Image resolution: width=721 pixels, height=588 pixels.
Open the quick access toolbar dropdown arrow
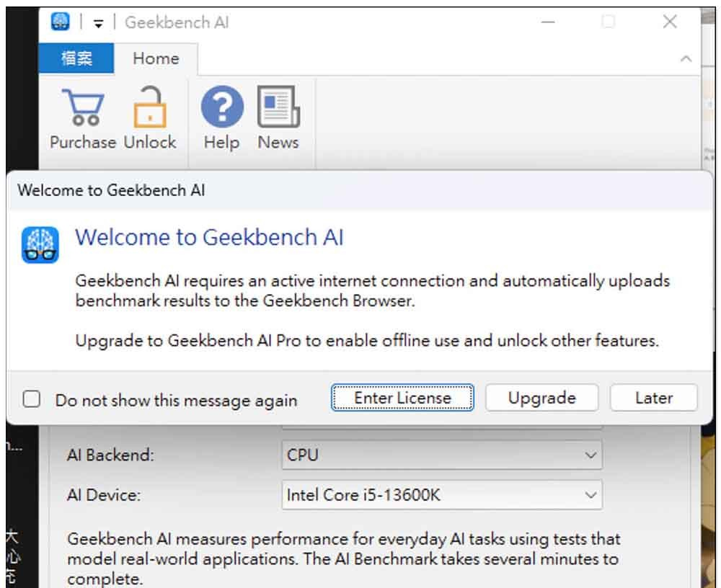click(x=98, y=23)
